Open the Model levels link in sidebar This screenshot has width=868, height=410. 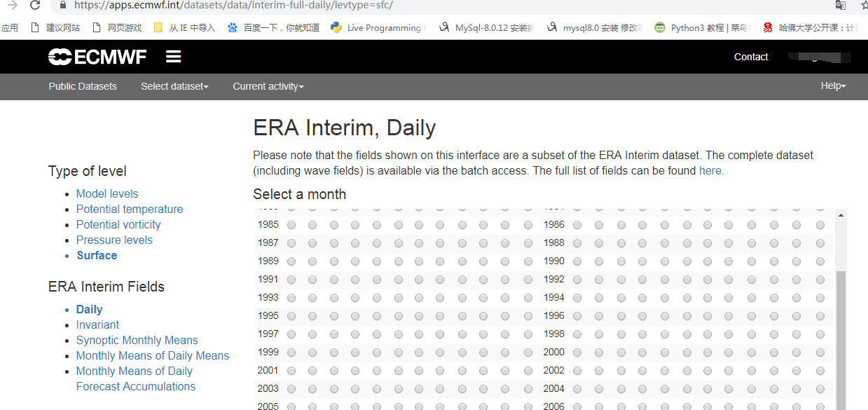[106, 193]
